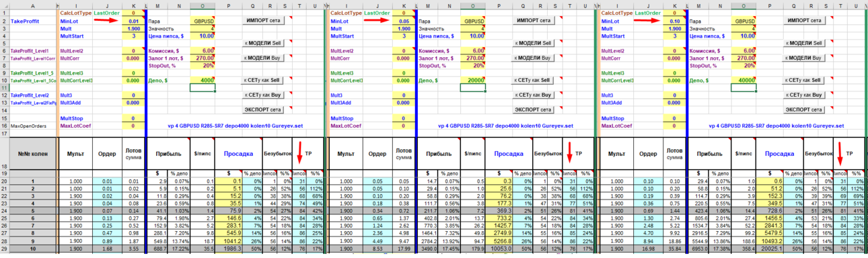Click к СЕТу как Buy in 4000 deposit sheet
The height and width of the screenshot is (258, 868).
tap(263, 95)
